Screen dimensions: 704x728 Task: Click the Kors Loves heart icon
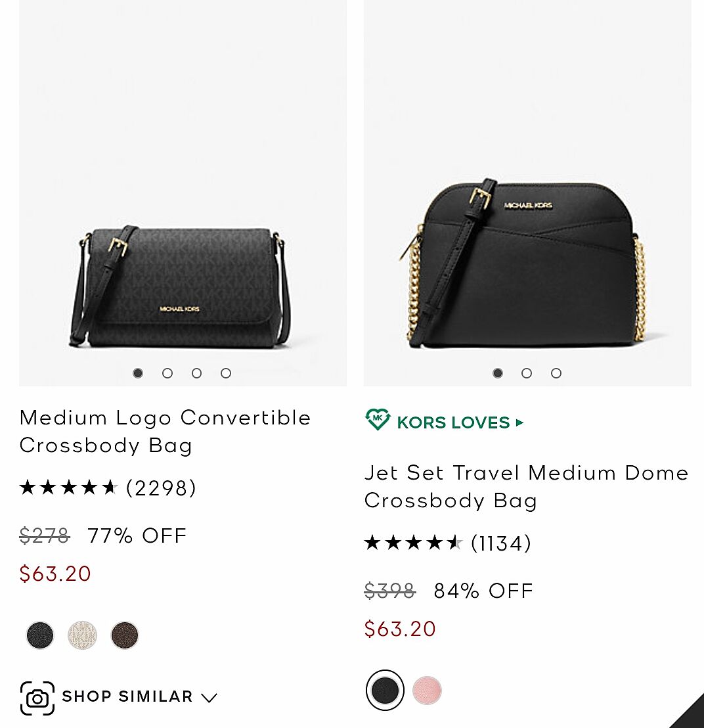pyautogui.click(x=378, y=420)
